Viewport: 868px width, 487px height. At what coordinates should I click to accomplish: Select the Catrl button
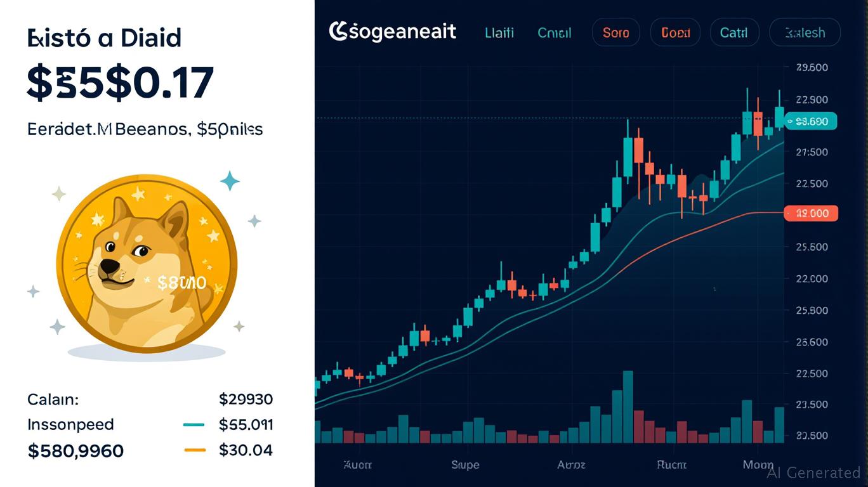(733, 32)
